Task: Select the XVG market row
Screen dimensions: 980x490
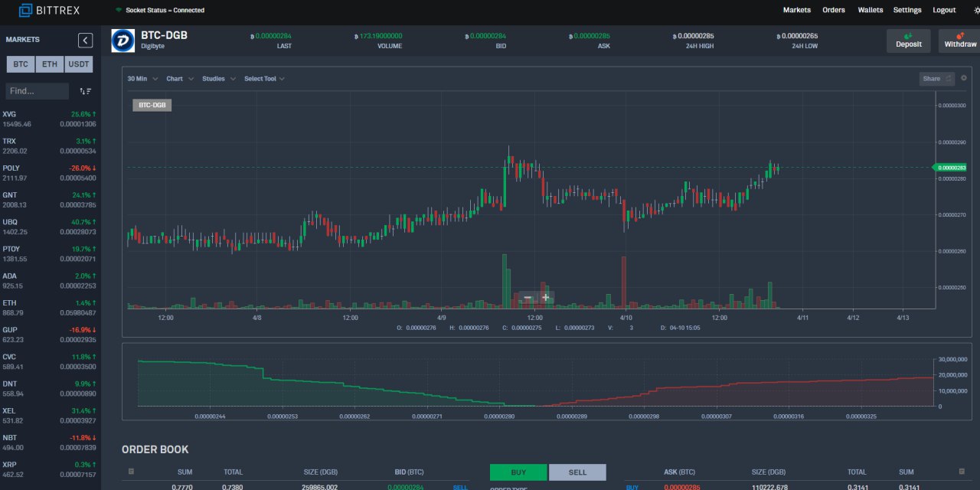Action: [50, 119]
